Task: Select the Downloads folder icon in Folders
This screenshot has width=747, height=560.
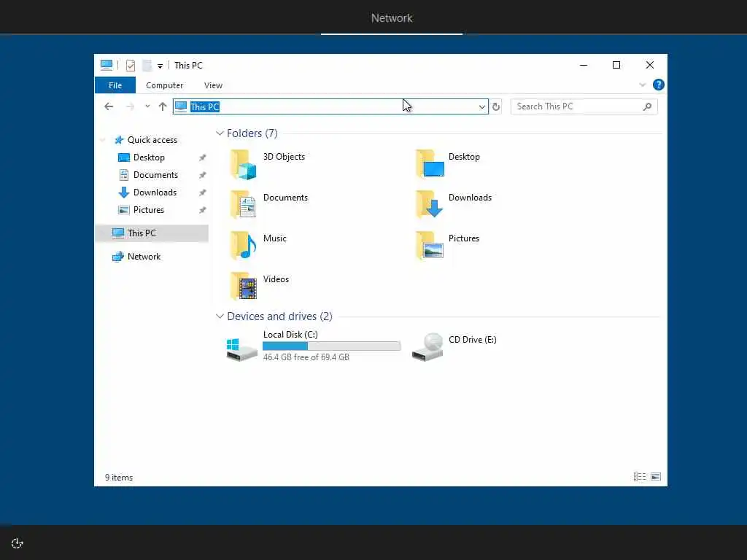Action: click(x=429, y=204)
